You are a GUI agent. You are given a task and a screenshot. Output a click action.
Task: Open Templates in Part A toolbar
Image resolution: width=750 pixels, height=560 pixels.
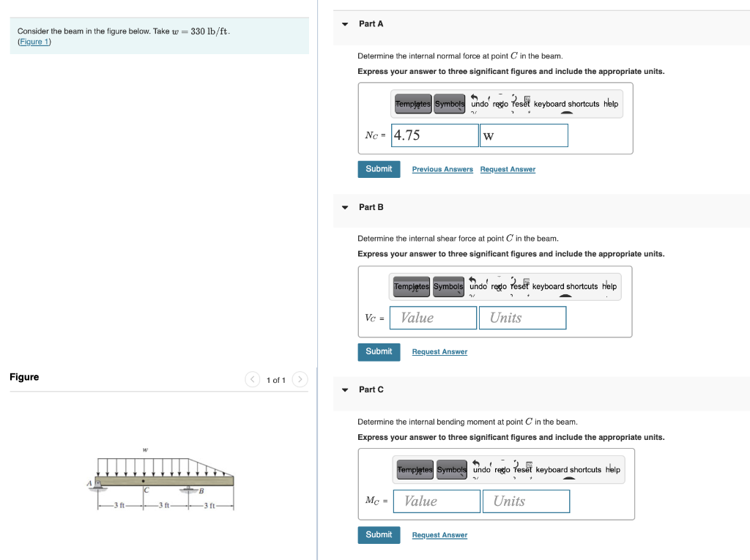[x=413, y=104]
